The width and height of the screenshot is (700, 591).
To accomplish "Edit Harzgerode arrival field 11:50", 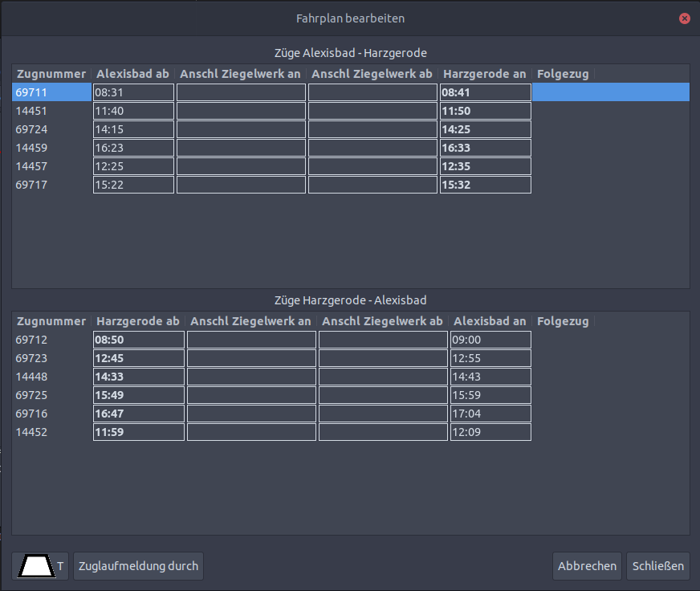I will 486,111.
